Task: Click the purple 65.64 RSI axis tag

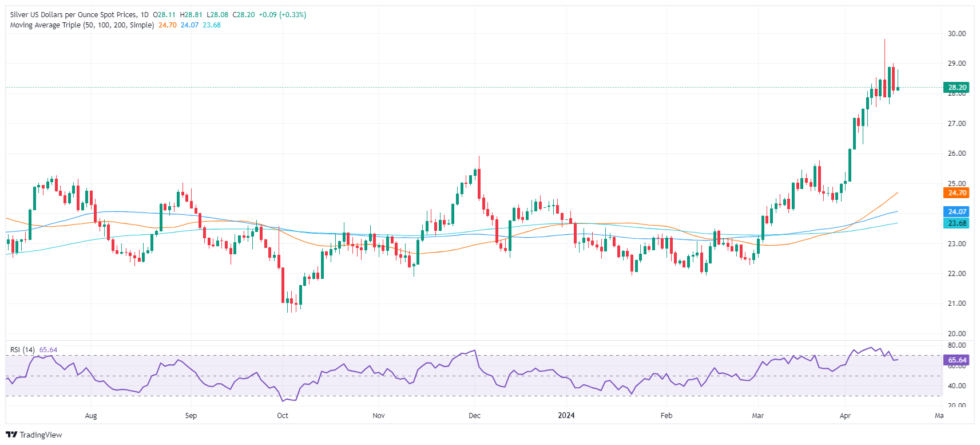Action: tap(957, 360)
